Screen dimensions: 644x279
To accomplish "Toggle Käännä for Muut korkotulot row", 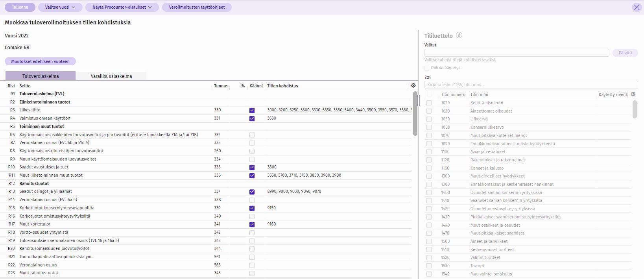I will click(x=252, y=224).
